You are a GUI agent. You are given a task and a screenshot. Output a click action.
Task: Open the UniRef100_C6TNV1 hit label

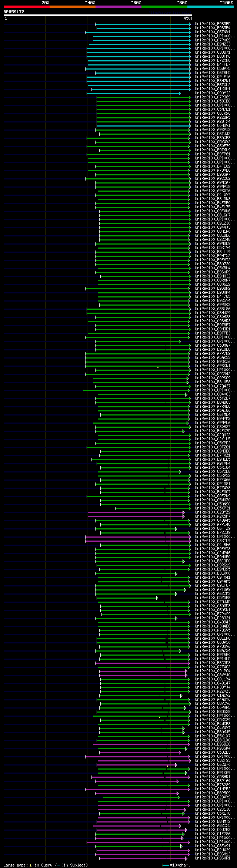(x=213, y=32)
